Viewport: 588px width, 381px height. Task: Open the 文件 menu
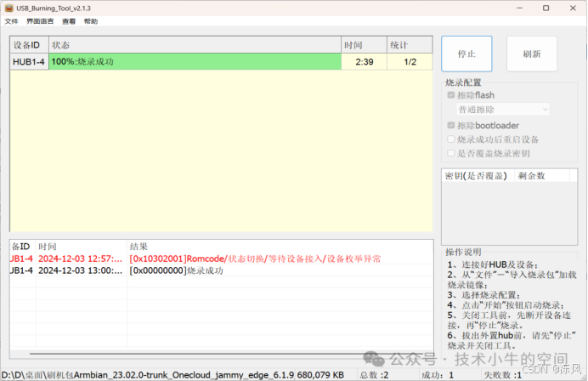(11, 21)
